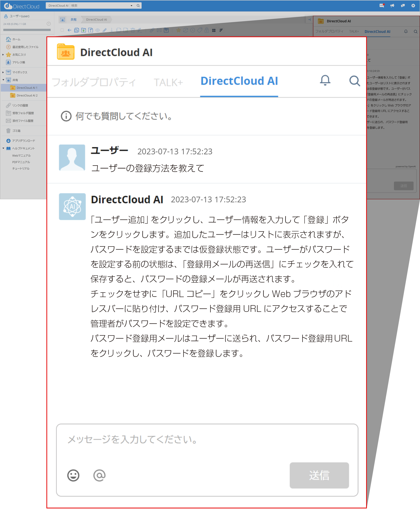Click the storage help question mark icon
The width and height of the screenshot is (420, 509).
(x=49, y=24)
